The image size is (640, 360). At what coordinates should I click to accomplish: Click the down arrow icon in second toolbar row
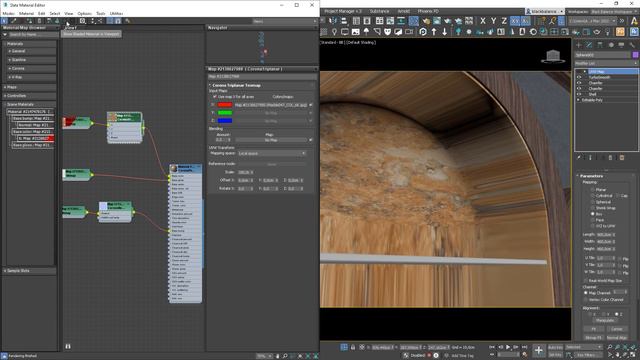(444, 31)
